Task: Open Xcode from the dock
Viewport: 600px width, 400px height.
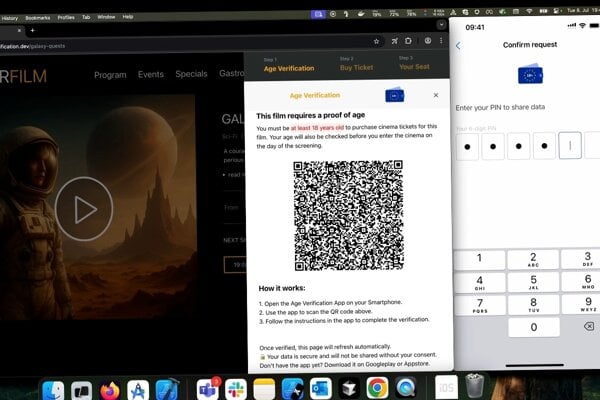Action: coord(167,389)
